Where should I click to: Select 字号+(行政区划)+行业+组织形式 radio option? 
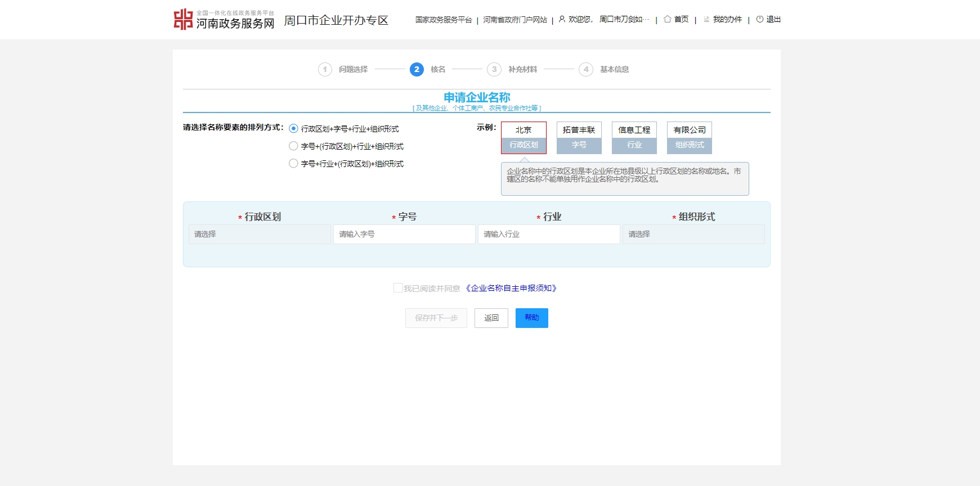coord(293,146)
